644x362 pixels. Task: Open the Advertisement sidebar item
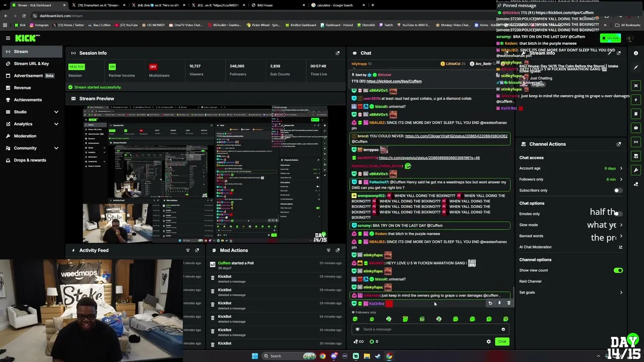32,76
